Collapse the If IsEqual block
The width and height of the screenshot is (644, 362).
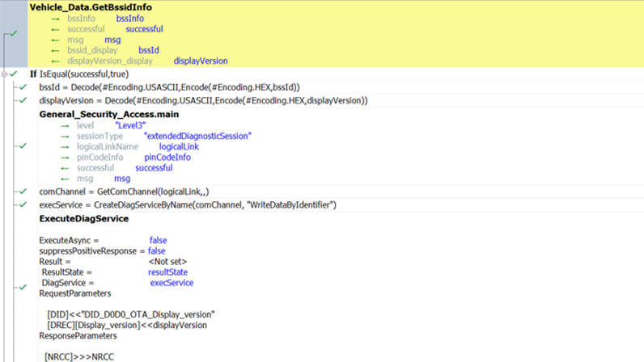click(5, 74)
